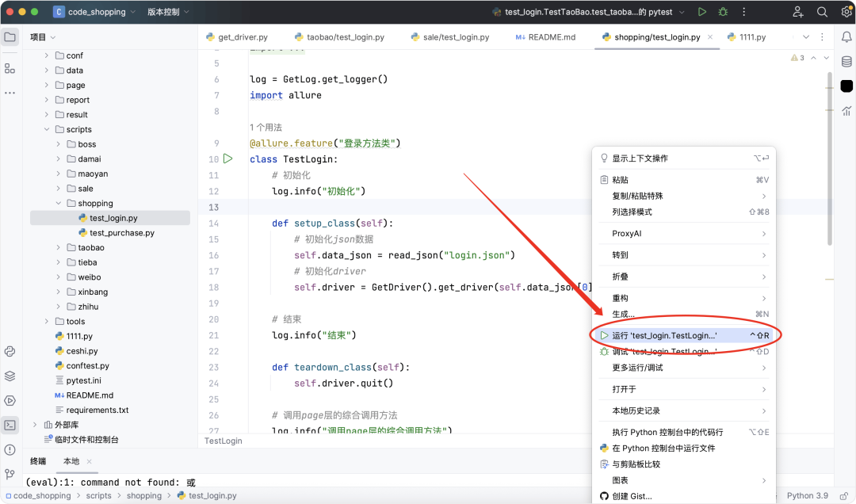Open the version control dropdown menu
Screen dimensions: 856x504
pos(168,11)
